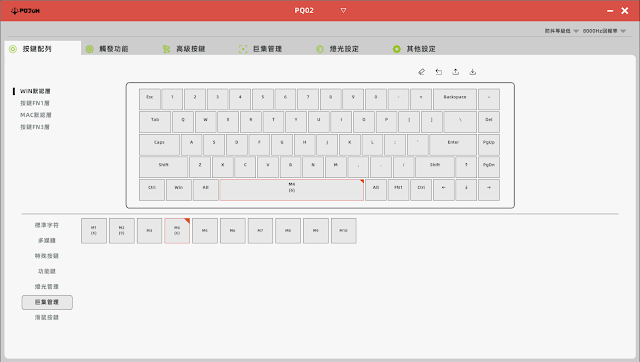640x362 pixels.
Task: Select the Caps key on keyboard layout
Action: pyautogui.click(x=159, y=144)
